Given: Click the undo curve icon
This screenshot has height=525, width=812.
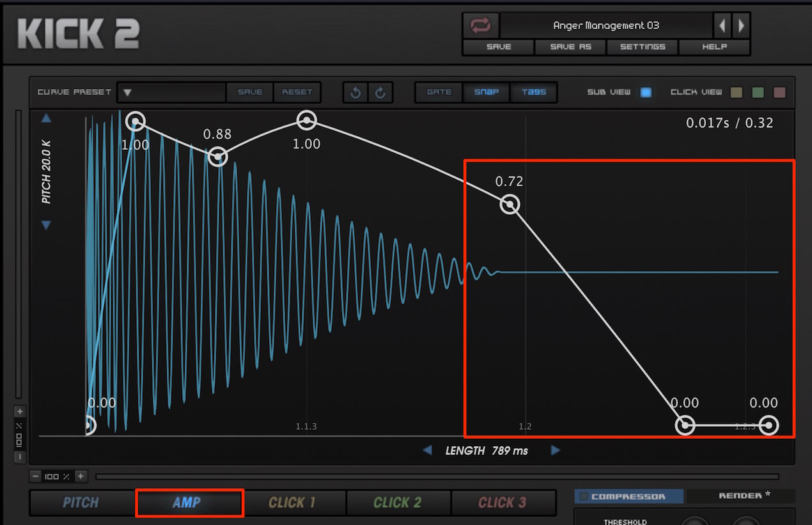Looking at the screenshot, I should 355,92.
